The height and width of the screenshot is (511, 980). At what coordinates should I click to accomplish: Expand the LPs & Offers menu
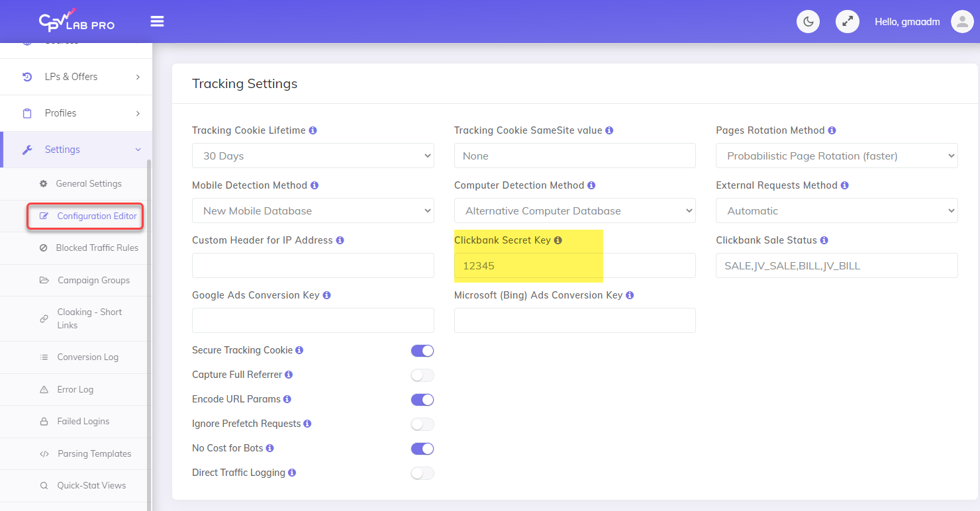point(76,77)
